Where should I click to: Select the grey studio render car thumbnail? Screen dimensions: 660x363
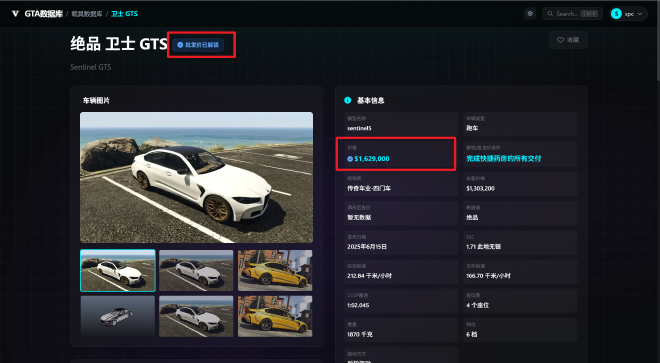click(x=118, y=316)
